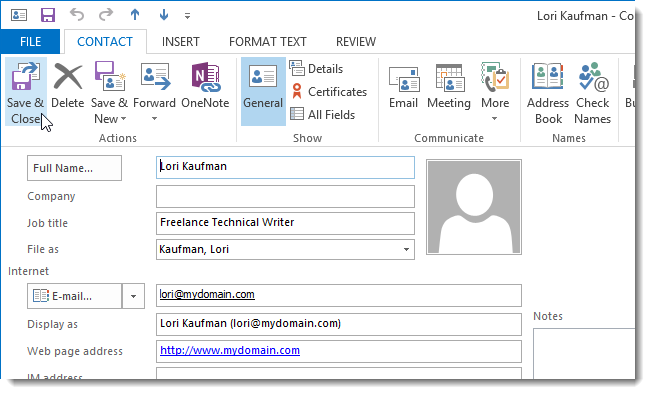Go to previous item arrow
The image size is (650, 394).
[135, 15]
